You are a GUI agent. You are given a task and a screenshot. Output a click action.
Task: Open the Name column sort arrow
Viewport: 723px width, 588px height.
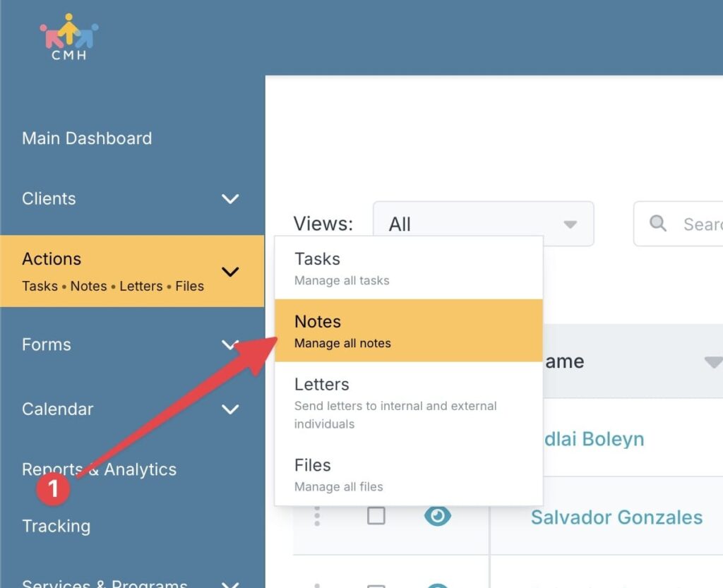click(713, 362)
